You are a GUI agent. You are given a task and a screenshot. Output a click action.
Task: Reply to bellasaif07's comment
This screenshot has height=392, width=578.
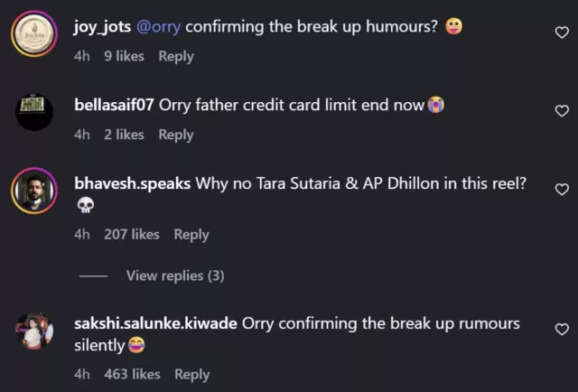[x=176, y=135]
